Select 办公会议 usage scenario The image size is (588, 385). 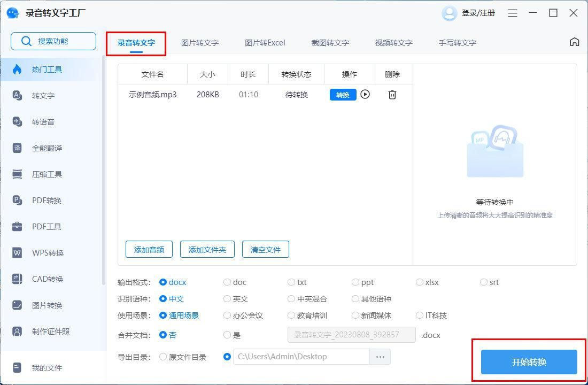click(243, 315)
